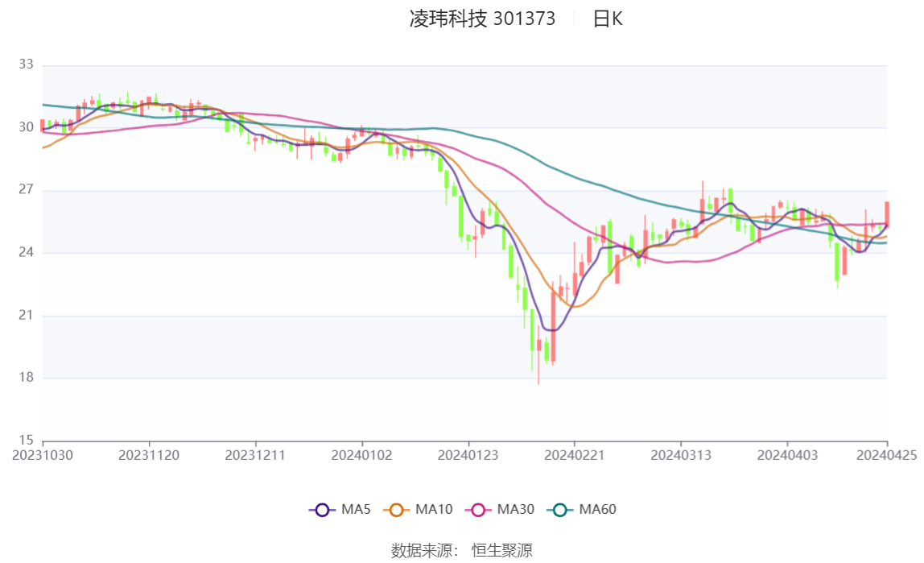Click the 20240102 x-axis date label
The height and width of the screenshot is (563, 924).
point(362,456)
